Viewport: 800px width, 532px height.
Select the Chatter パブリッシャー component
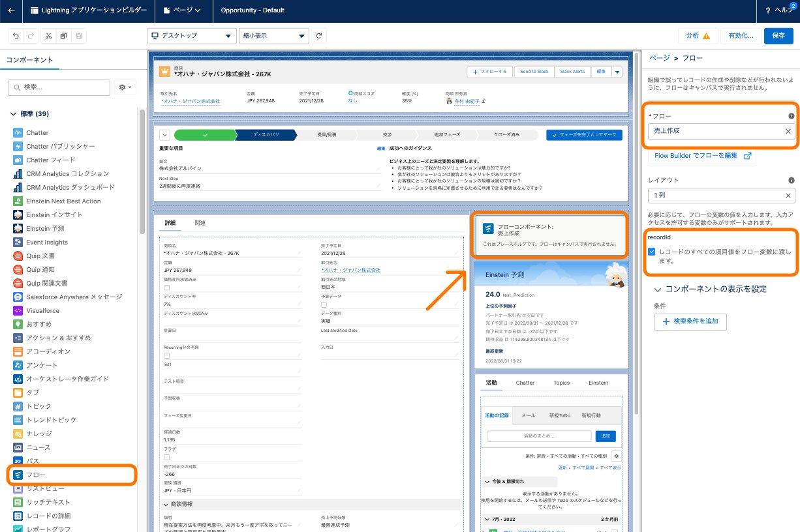point(60,146)
